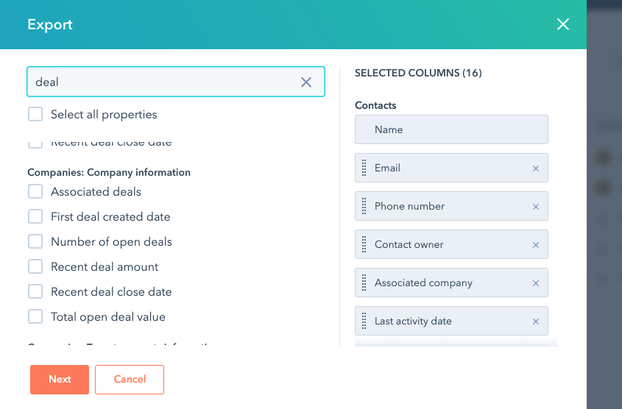Clear the 'deal' search text

[x=306, y=82]
